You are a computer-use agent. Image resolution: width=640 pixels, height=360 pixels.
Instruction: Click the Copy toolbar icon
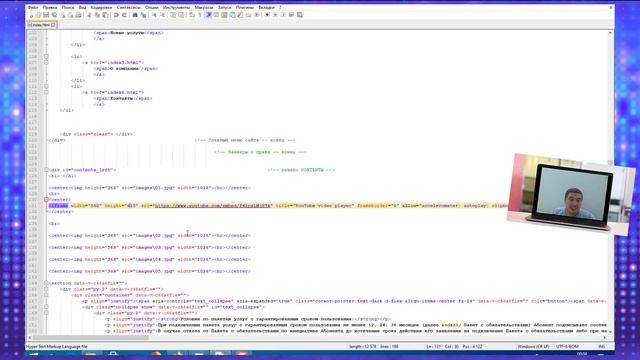[97, 15]
